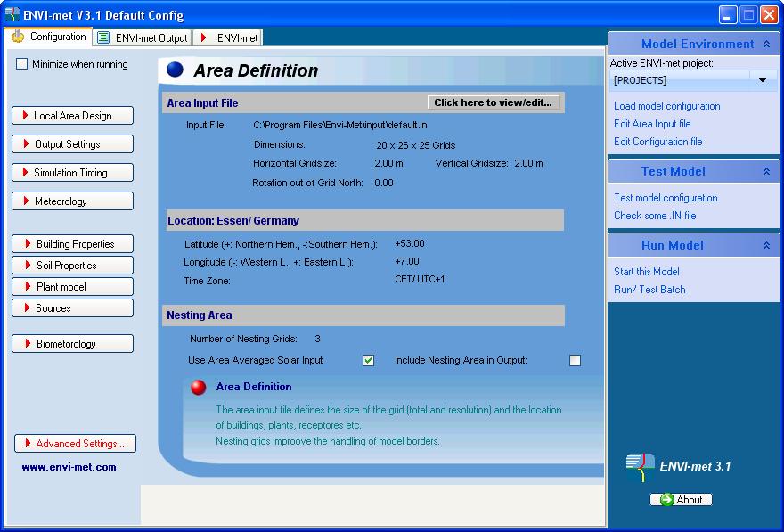Open Soil Properties section
The height and width of the screenshot is (532, 784).
72,266
